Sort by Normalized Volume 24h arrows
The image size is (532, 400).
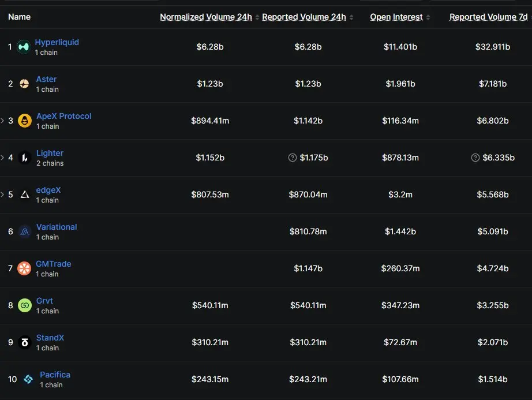(257, 17)
